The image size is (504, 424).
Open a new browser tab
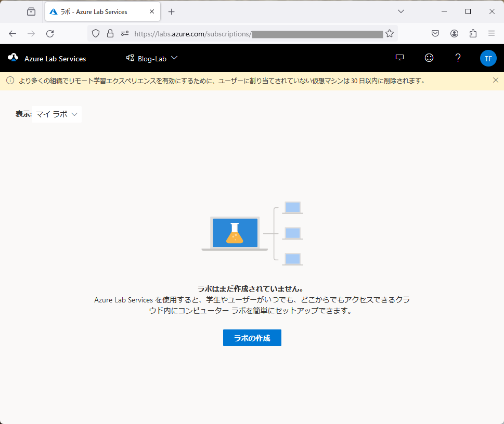tap(171, 12)
